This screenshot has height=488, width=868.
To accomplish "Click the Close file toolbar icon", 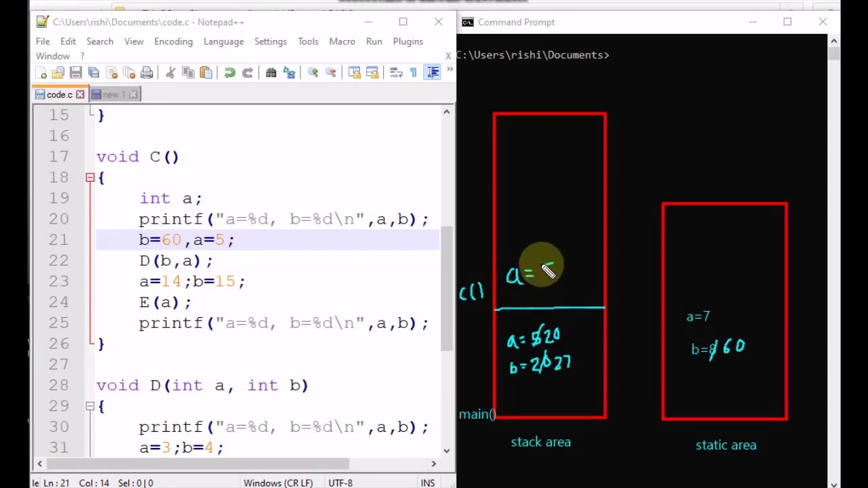I will coord(112,73).
